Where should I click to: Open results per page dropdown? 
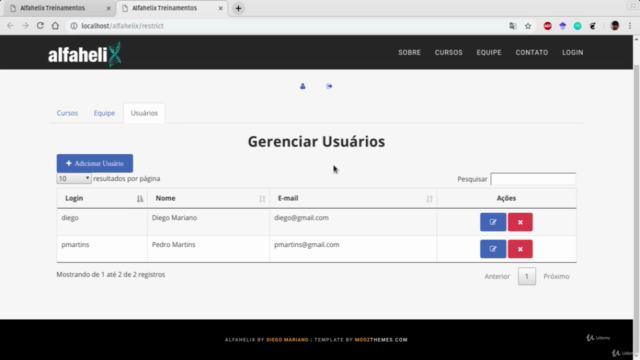74,178
